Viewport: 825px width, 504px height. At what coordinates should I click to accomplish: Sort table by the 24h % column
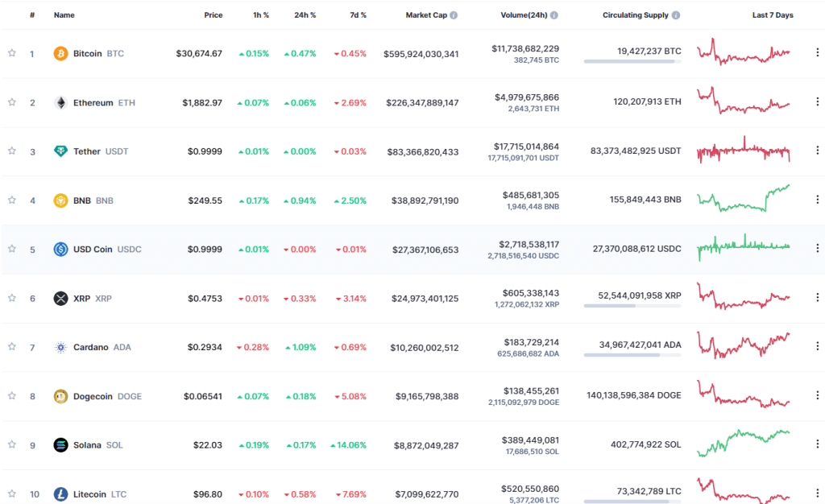pyautogui.click(x=305, y=14)
